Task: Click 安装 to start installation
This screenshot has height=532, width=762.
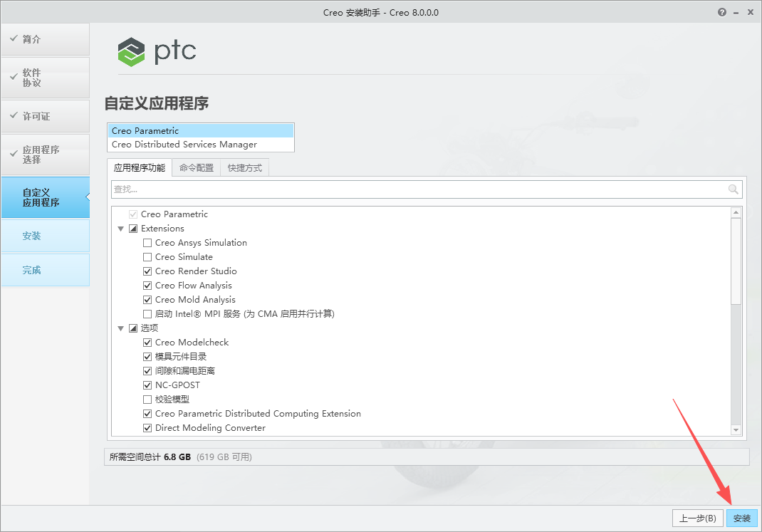Action: (741, 518)
